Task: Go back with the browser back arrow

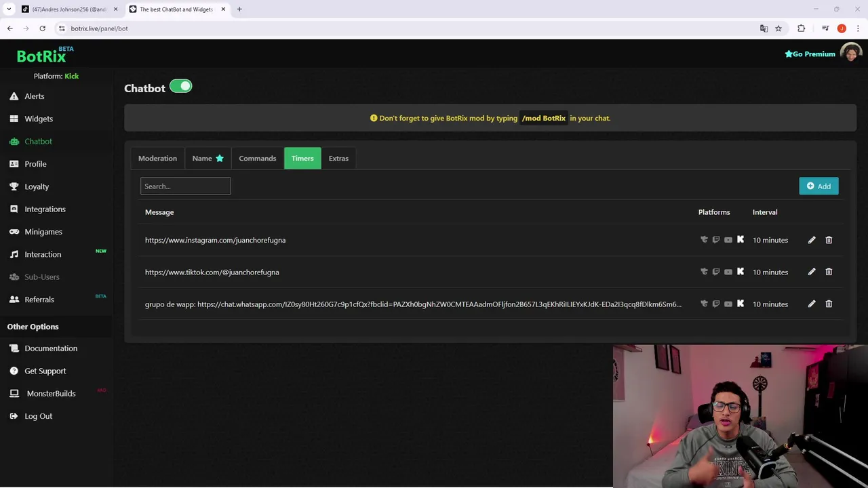Action: tap(9, 28)
